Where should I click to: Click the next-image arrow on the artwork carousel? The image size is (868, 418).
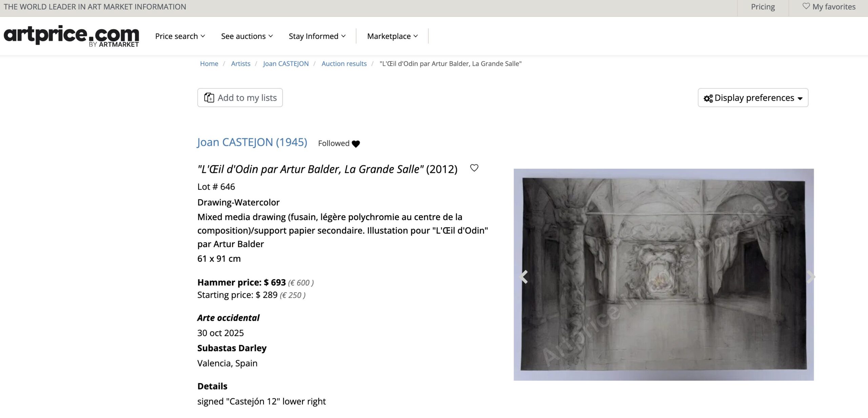[x=811, y=277]
